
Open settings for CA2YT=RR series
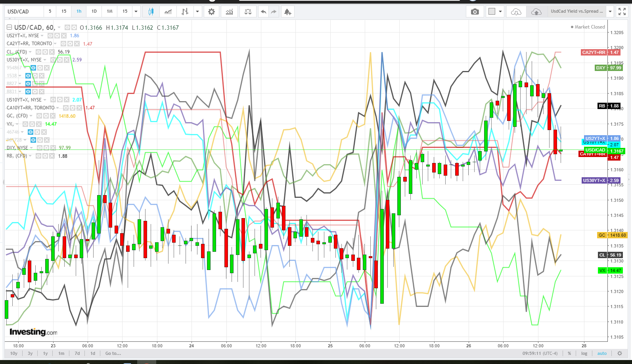point(70,44)
